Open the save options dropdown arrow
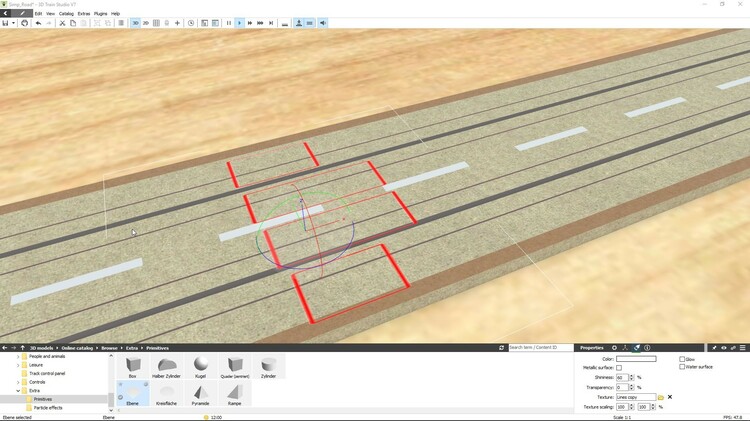The height and width of the screenshot is (421, 750). coord(13,23)
